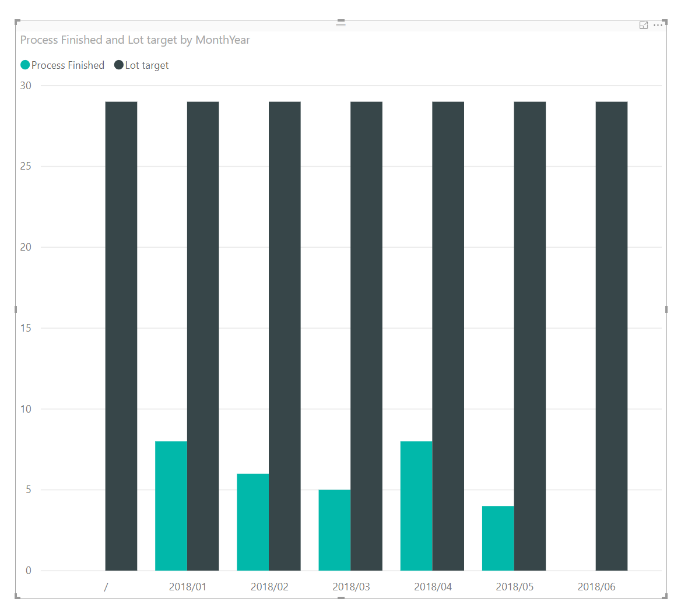Select Process Finished bar for 2018/04

click(x=416, y=506)
